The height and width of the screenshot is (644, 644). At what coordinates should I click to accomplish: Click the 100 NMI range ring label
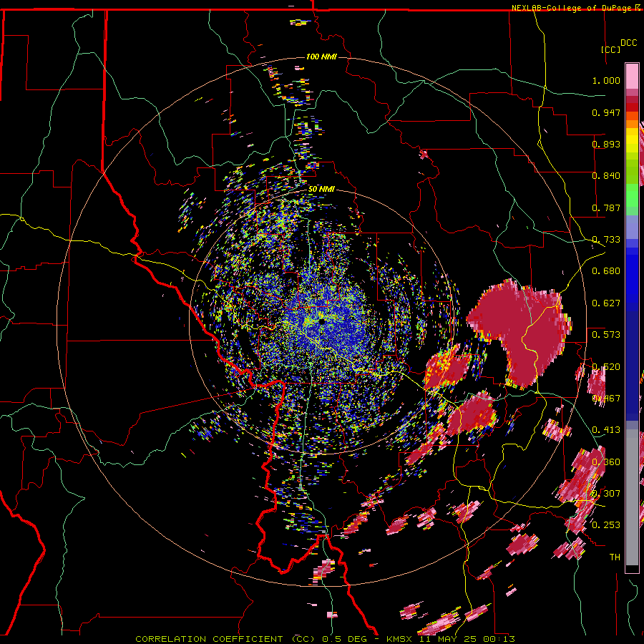click(321, 57)
